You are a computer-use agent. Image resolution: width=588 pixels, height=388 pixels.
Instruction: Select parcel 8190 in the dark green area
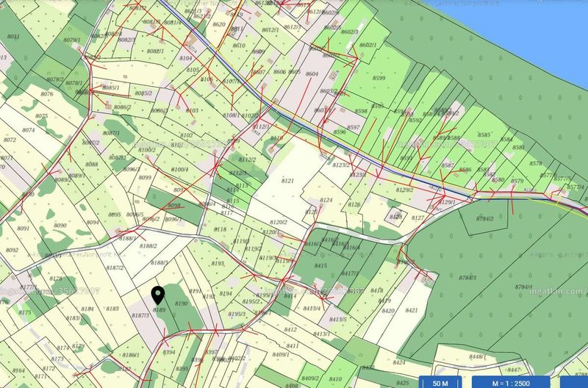point(181,303)
